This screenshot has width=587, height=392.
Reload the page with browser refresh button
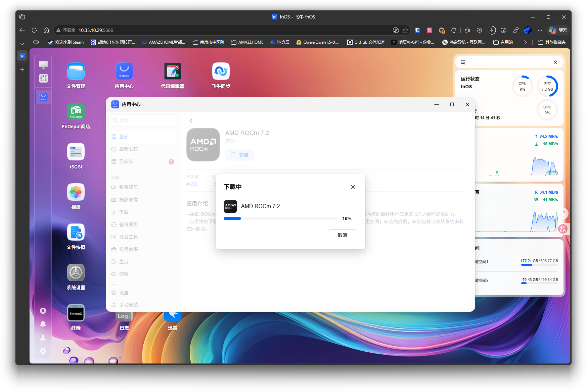[x=34, y=30]
